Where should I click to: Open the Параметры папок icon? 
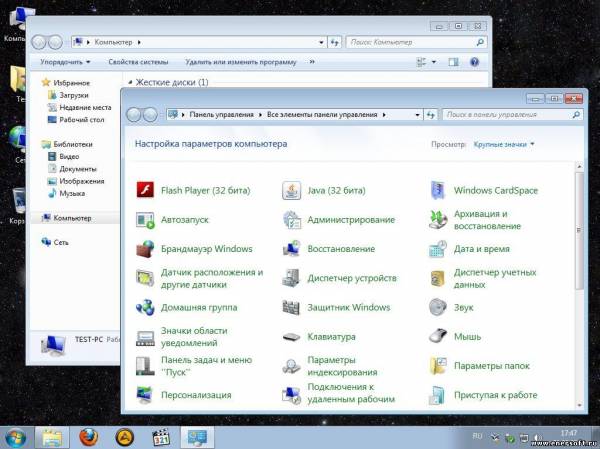coord(438,366)
